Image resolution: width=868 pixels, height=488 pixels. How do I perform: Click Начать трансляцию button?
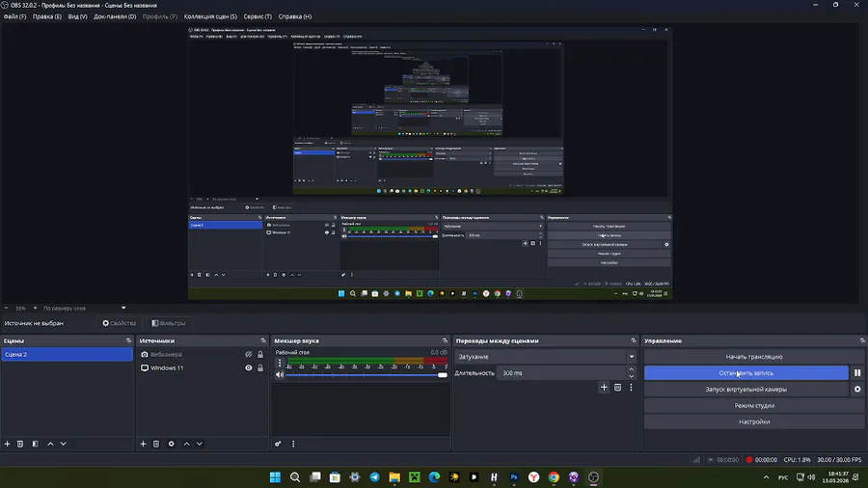tap(754, 357)
